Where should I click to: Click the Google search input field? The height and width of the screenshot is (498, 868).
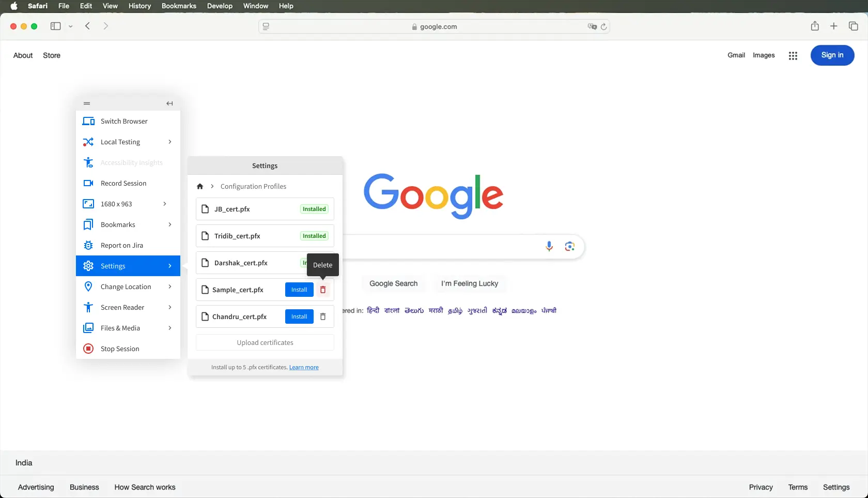439,247
